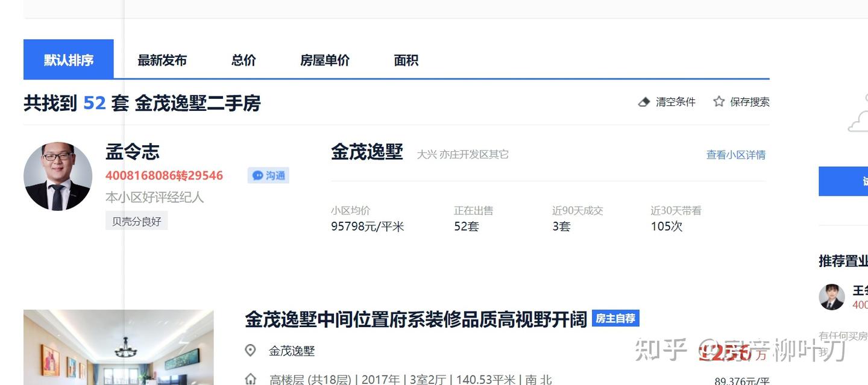
Task: Sort listings by 房屋单价
Action: point(325,60)
